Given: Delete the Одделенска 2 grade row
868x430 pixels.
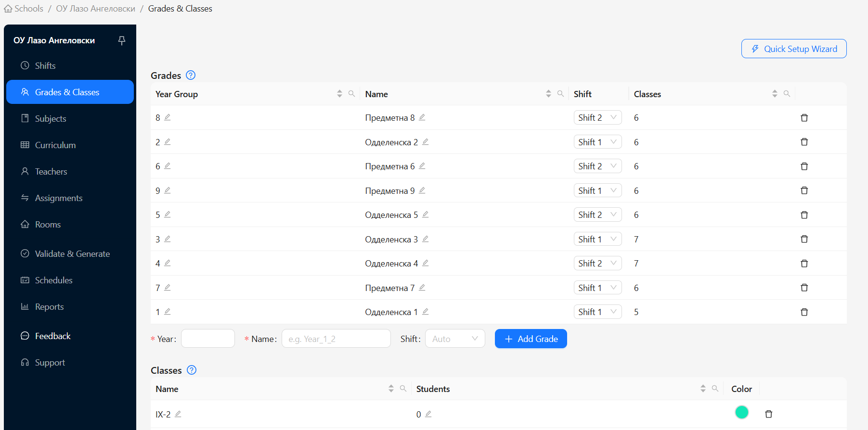Looking at the screenshot, I should pos(804,142).
